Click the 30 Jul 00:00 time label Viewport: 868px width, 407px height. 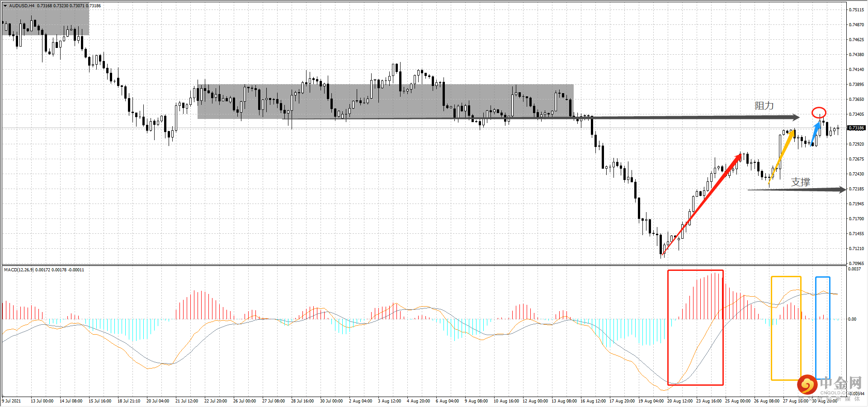[331, 401]
